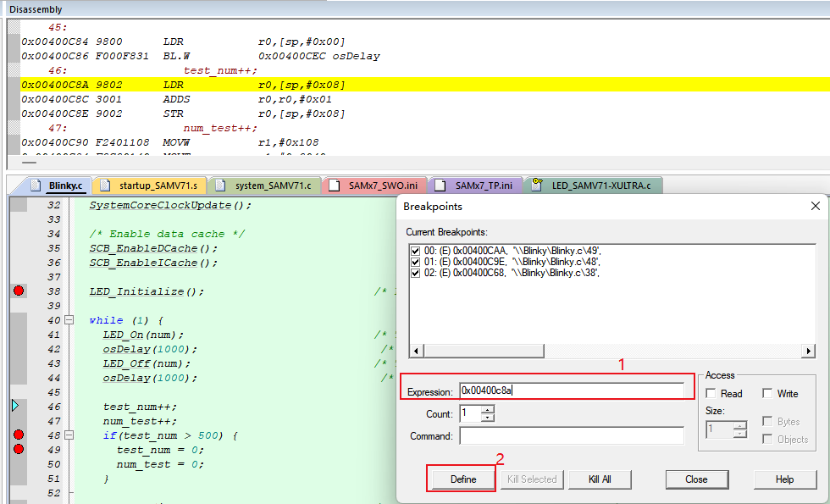Uncheck breakpoint 00 at Blinky.c line 49
The height and width of the screenshot is (504, 830).
pos(415,251)
